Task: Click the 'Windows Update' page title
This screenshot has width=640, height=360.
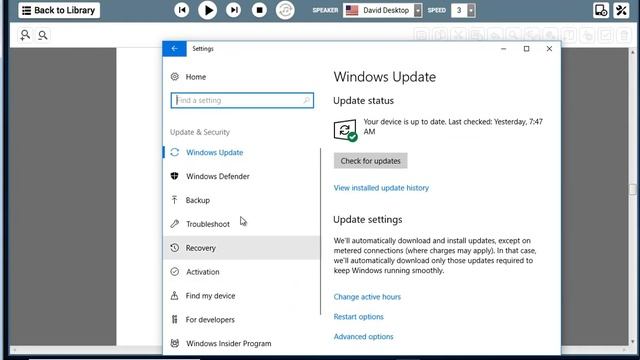Action: (384, 77)
